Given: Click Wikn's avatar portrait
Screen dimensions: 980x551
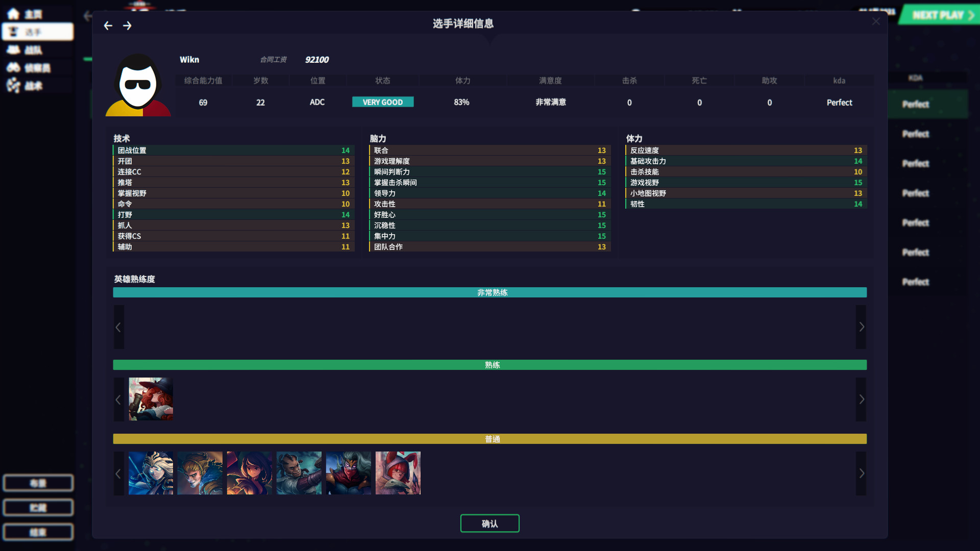Looking at the screenshot, I should [138, 84].
